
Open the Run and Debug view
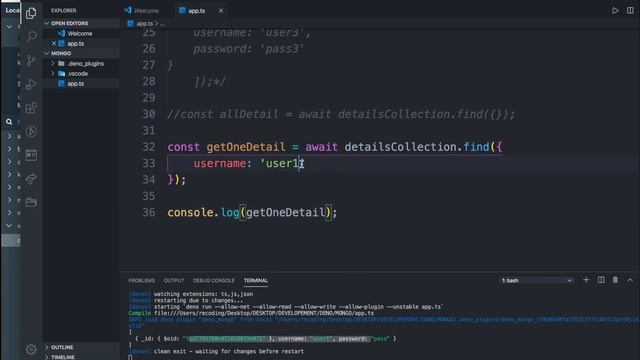pyautogui.click(x=31, y=84)
